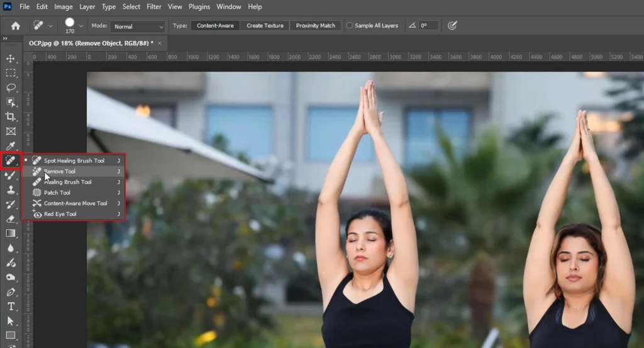
Task: Click the brush angle value field
Action: pos(428,25)
